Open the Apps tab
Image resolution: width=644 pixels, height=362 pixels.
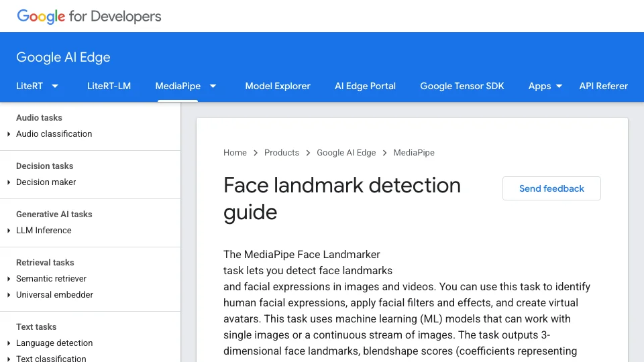click(539, 86)
